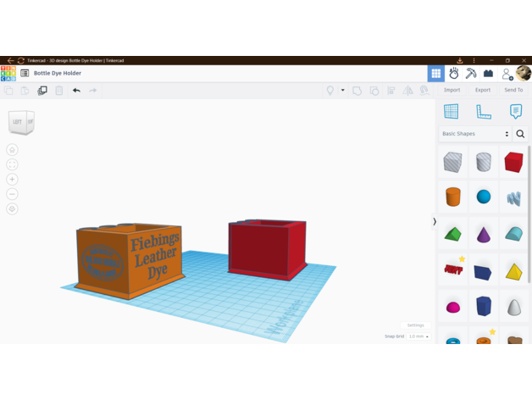Open the Send To menu
This screenshot has height=400, width=532.
point(513,90)
